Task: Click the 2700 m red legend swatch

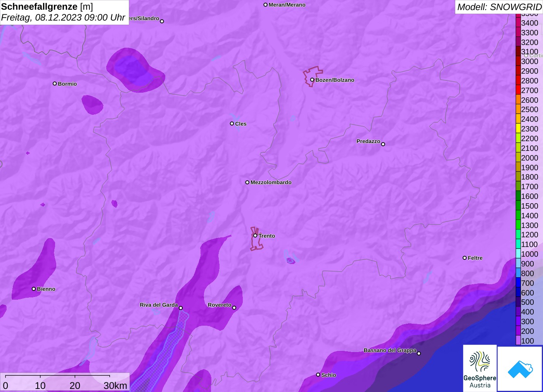Action: point(518,90)
